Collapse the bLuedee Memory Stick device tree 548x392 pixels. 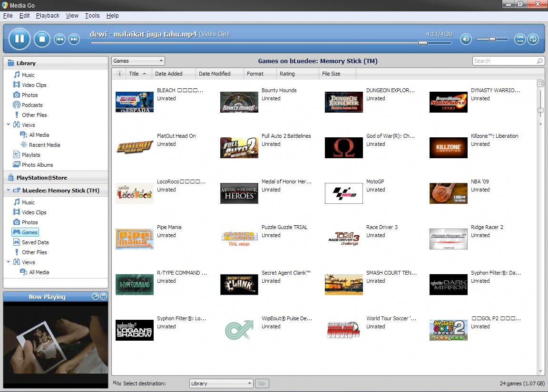[9, 190]
